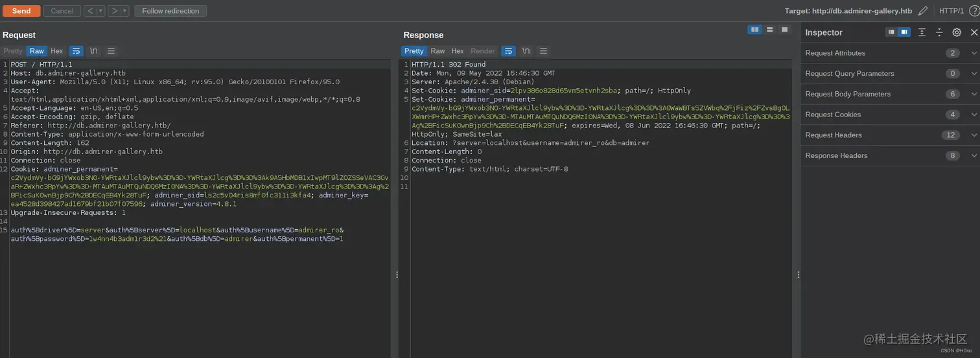Toggle non-printable characters in the Request pane
The width and height of the screenshot is (980, 358).
pyautogui.click(x=94, y=51)
